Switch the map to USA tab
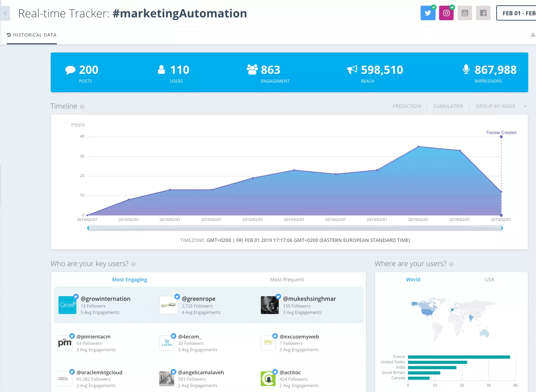The height and width of the screenshot is (392, 536). click(x=489, y=280)
